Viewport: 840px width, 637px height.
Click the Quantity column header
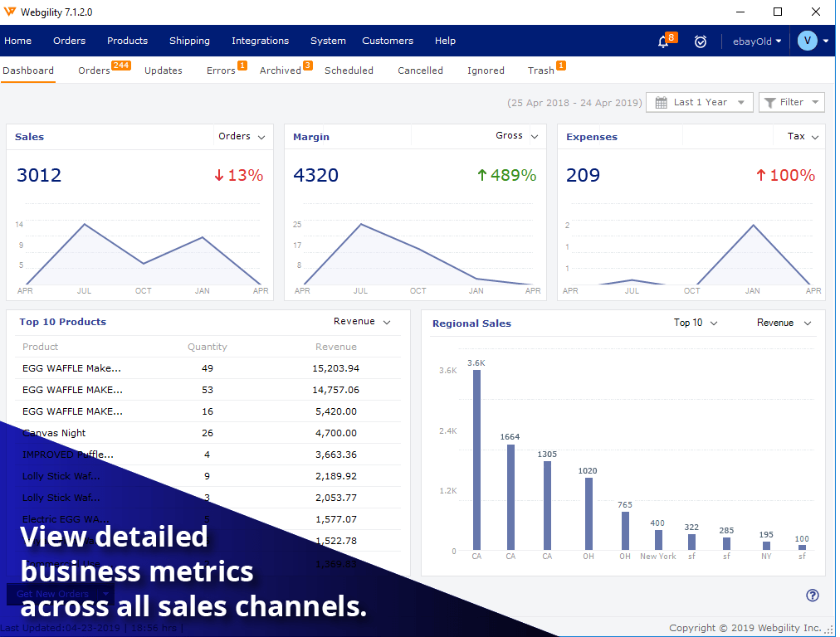(208, 347)
